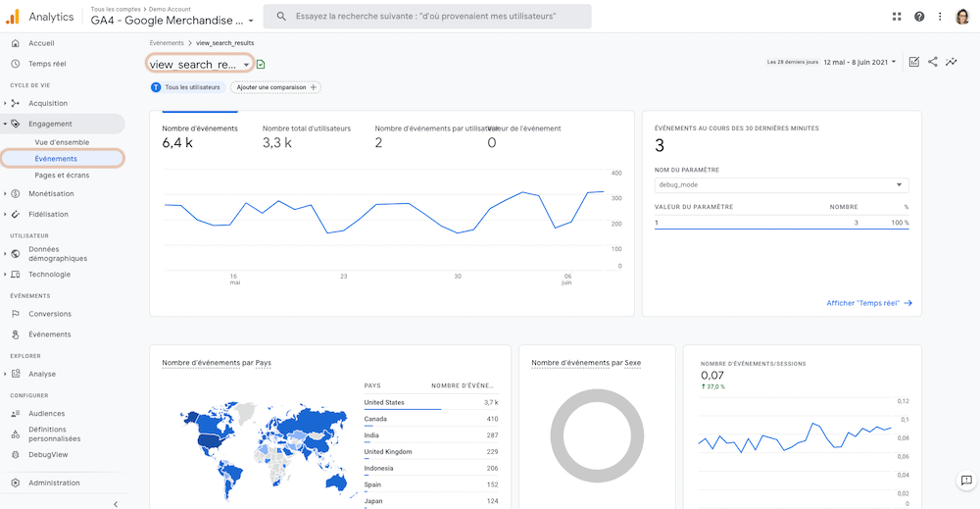Click Ajouter une comparaison button
This screenshot has height=509, width=980.
(x=275, y=87)
